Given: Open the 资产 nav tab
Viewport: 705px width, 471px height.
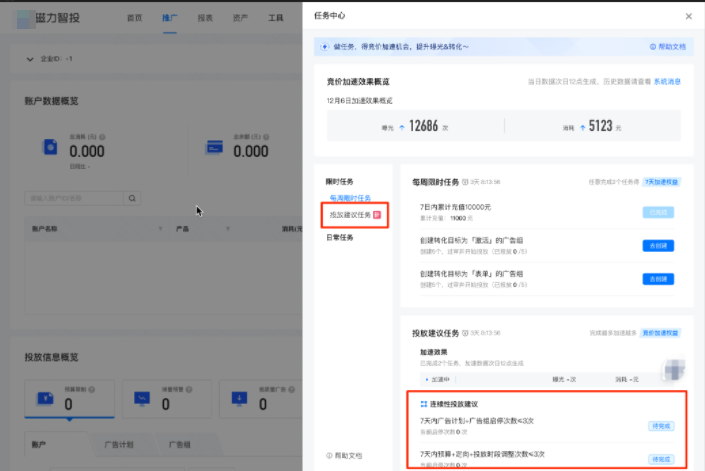Looking at the screenshot, I should pos(240,18).
